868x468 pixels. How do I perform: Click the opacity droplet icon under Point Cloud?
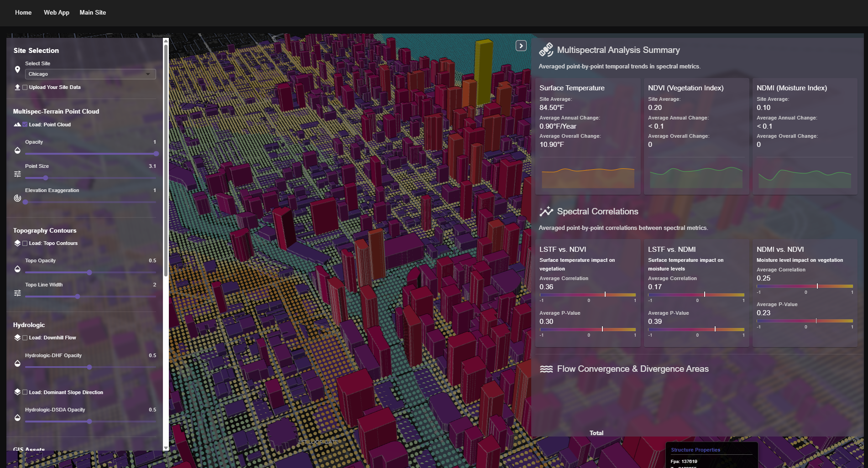[17, 151]
